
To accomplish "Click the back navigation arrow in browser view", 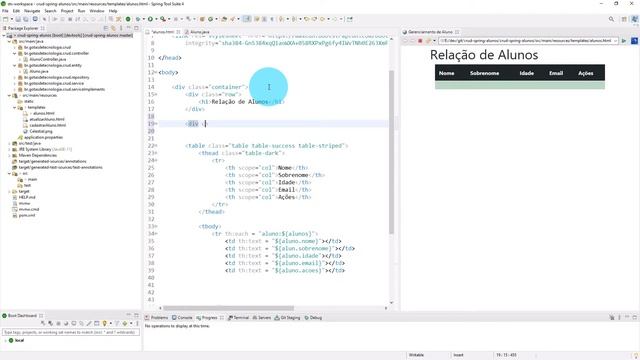I will tap(405, 41).
